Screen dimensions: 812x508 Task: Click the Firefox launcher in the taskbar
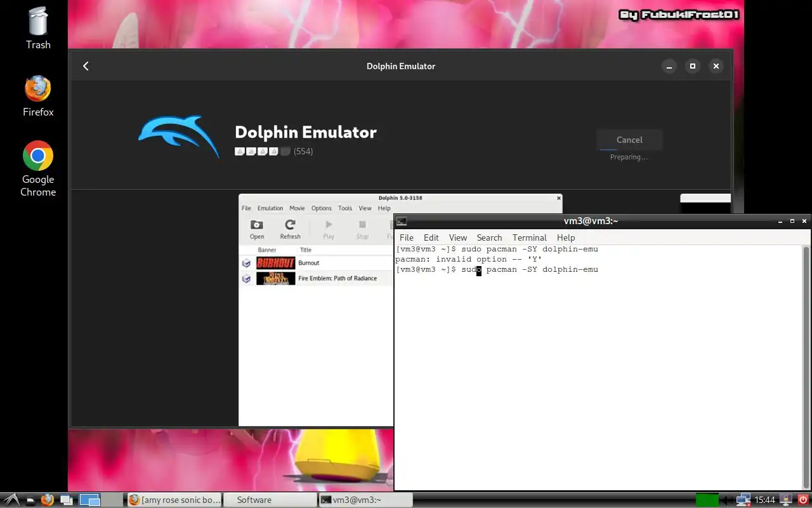tap(47, 500)
